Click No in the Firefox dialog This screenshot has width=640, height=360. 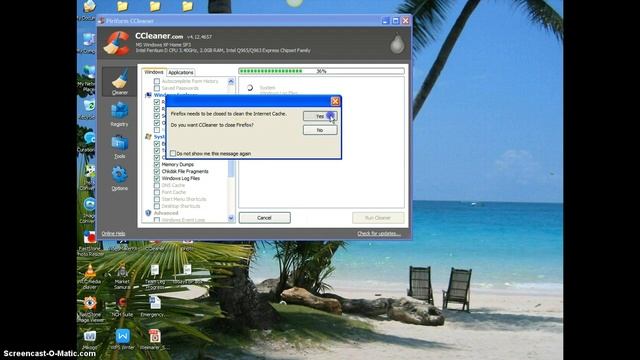tap(320, 130)
